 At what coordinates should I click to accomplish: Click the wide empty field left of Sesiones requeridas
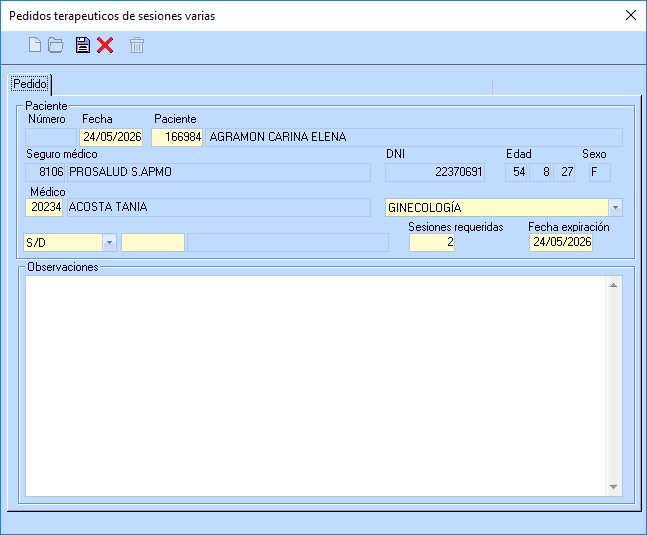point(288,243)
